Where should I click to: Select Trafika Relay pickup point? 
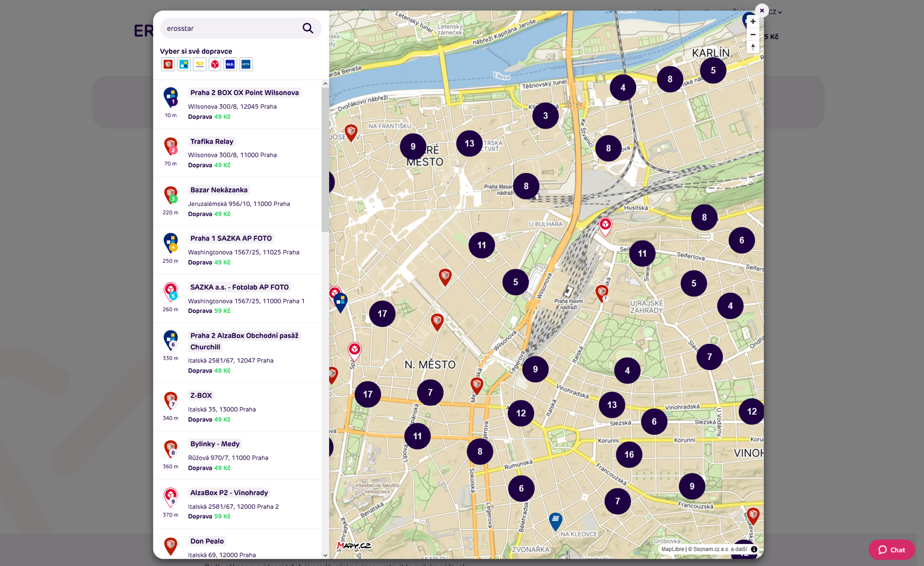(237, 153)
